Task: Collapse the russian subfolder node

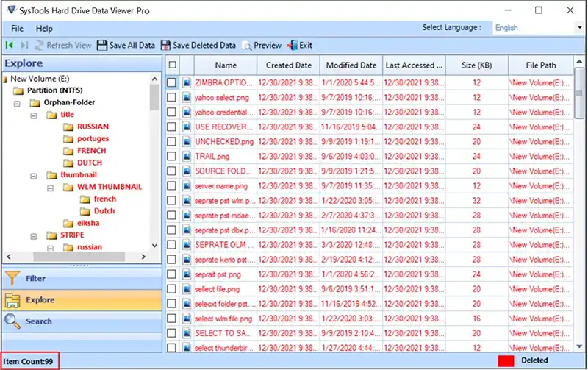Action: coord(50,248)
